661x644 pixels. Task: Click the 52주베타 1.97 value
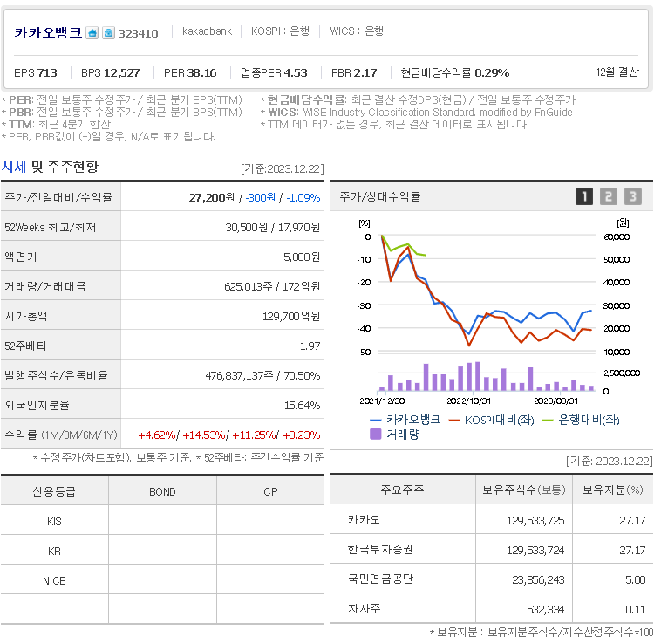(x=310, y=346)
